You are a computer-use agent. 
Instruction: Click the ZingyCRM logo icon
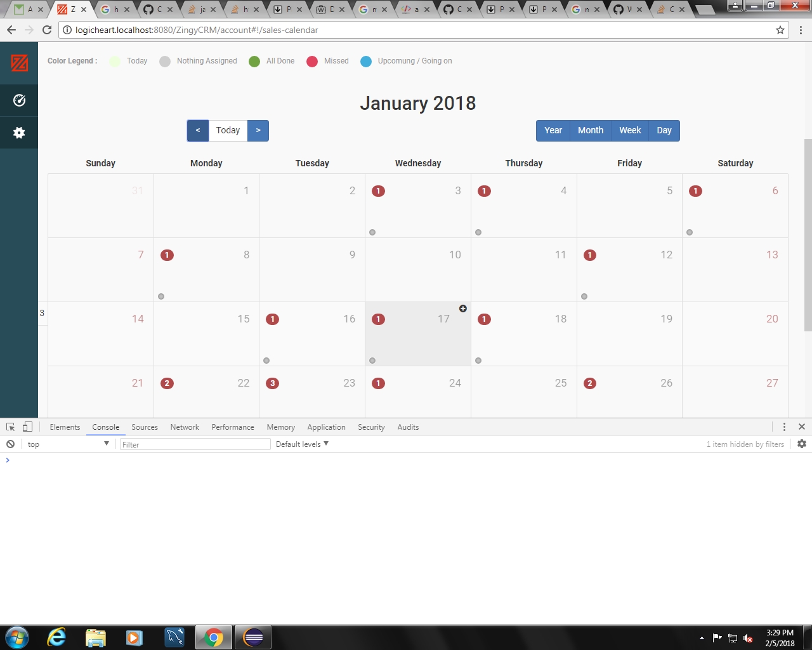point(18,63)
